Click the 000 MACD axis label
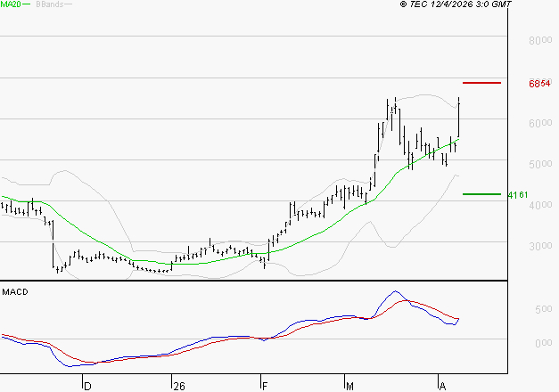The width and height of the screenshot is (559, 392). point(543,343)
